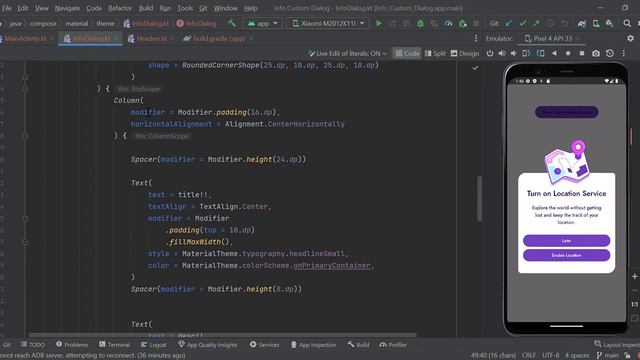The image size is (640, 360).
Task: Click the editor vertical scrollbar thumb
Action: click(x=479, y=199)
